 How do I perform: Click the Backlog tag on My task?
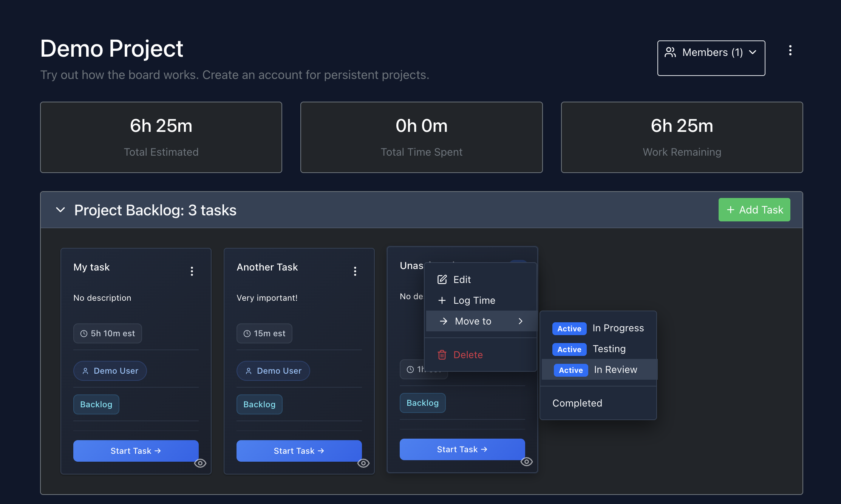(x=96, y=404)
